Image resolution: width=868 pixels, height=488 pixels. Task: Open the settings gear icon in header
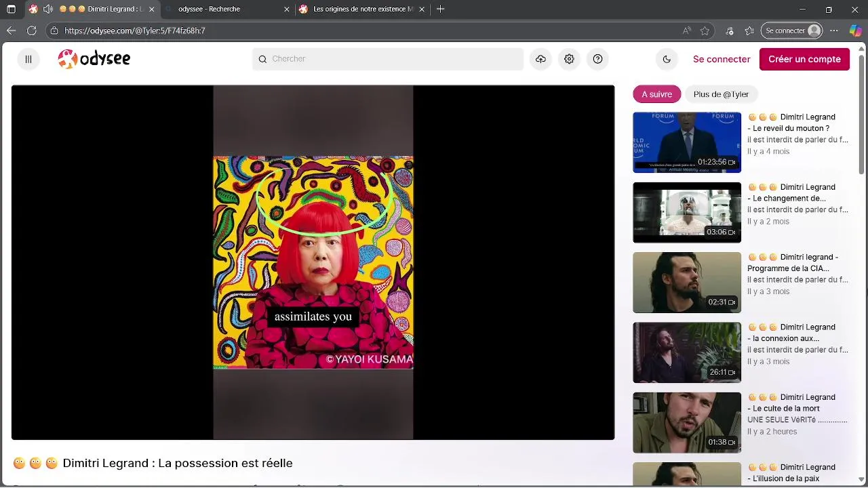tap(569, 59)
